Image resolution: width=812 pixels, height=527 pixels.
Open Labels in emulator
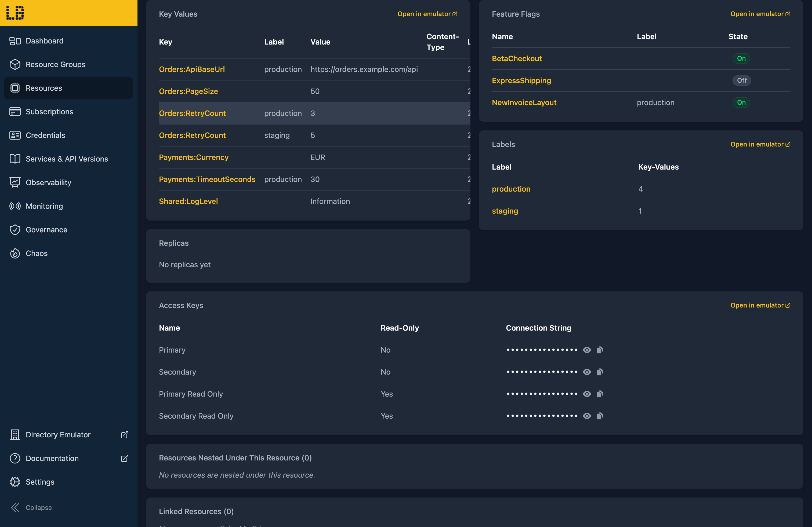760,145
